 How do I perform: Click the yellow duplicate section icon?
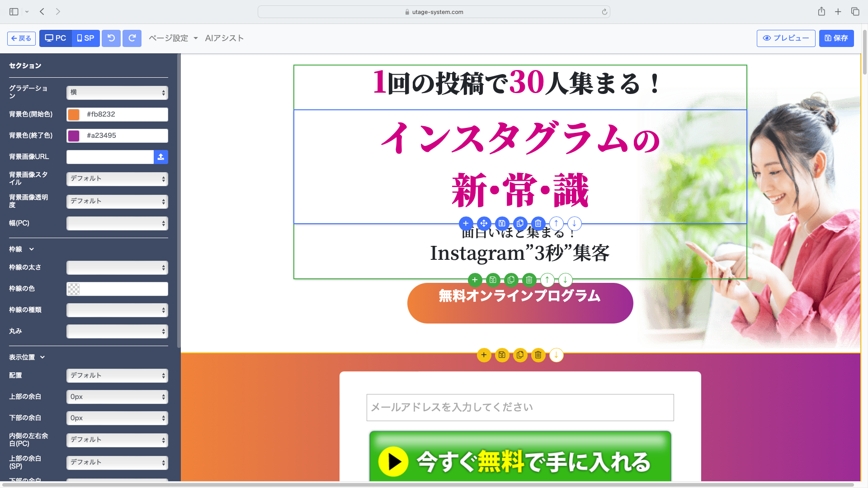pos(520,355)
